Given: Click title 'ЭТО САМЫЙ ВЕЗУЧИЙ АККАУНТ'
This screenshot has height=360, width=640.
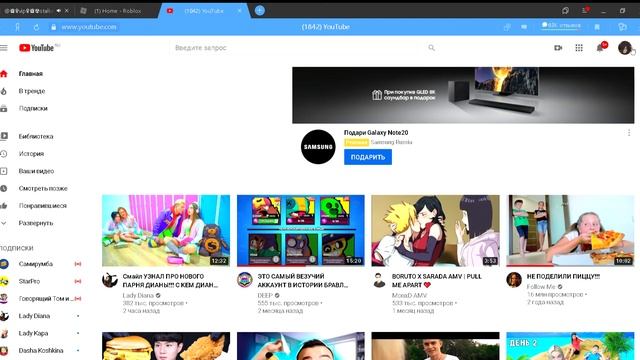Looking at the screenshot, I should pyautogui.click(x=302, y=280).
